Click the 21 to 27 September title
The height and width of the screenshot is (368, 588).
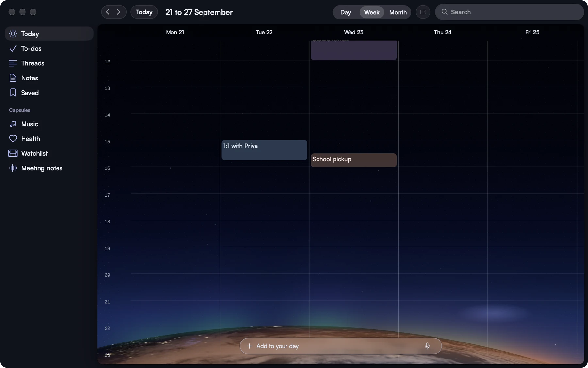coord(199,12)
